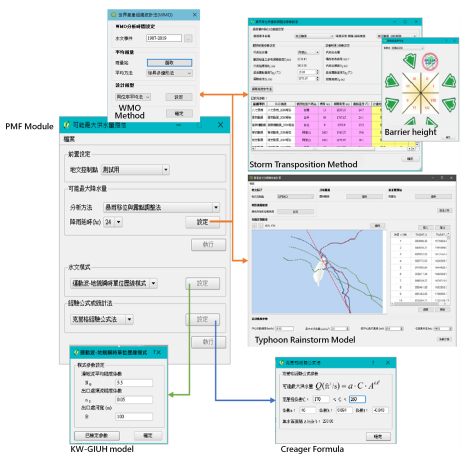The height and width of the screenshot is (470, 470).
Task: Click the 水文事件 field showing 1987-2019
Action: [x=164, y=38]
